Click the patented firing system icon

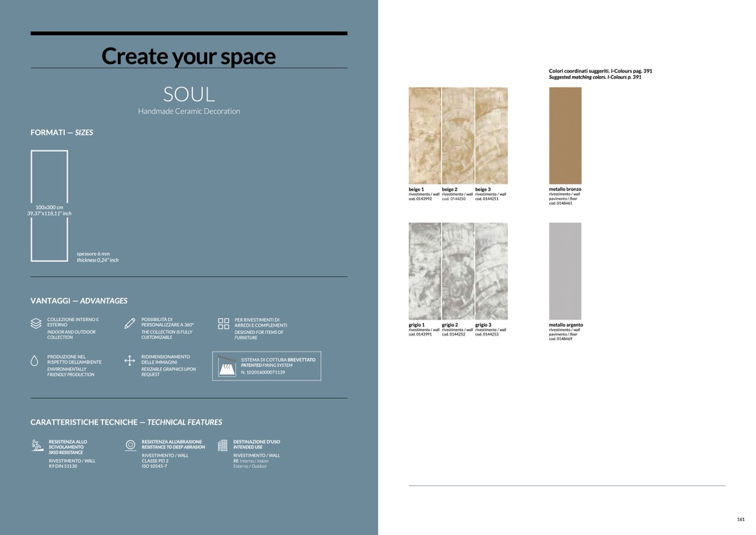pos(227,366)
